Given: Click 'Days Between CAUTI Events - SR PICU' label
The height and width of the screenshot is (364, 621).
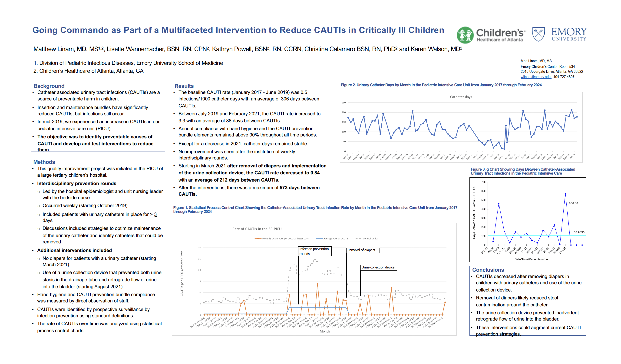Looking at the screenshot, I should (474, 212).
